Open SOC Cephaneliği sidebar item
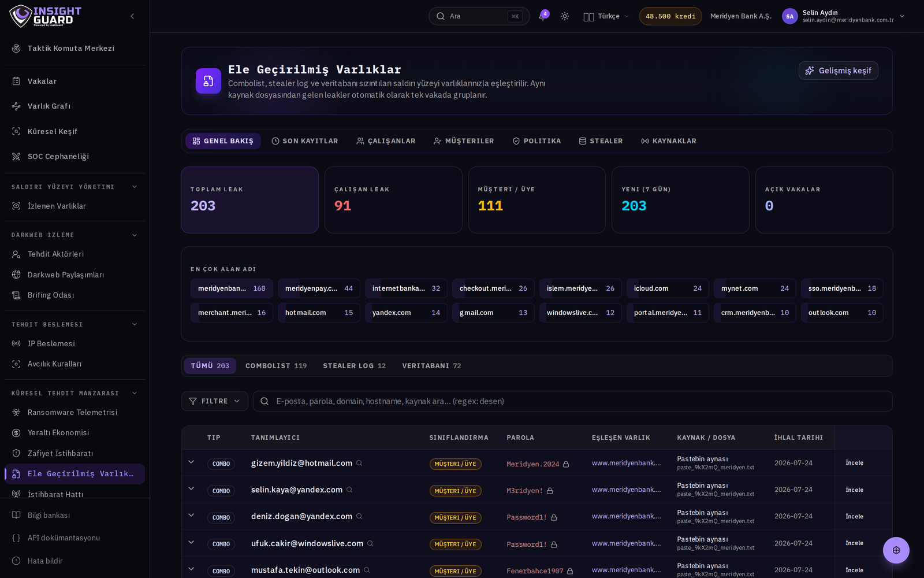This screenshot has height=578, width=924. (x=74, y=157)
